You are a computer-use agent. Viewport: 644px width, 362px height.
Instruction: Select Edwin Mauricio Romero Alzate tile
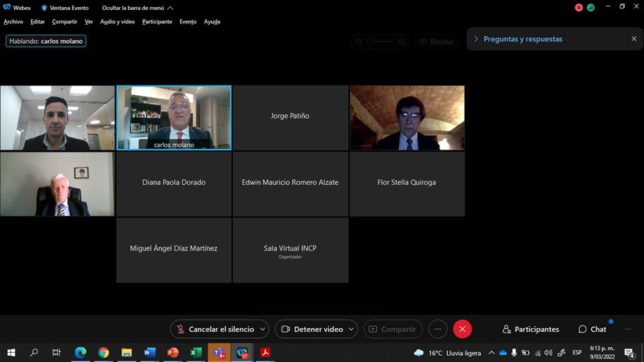[290, 184]
